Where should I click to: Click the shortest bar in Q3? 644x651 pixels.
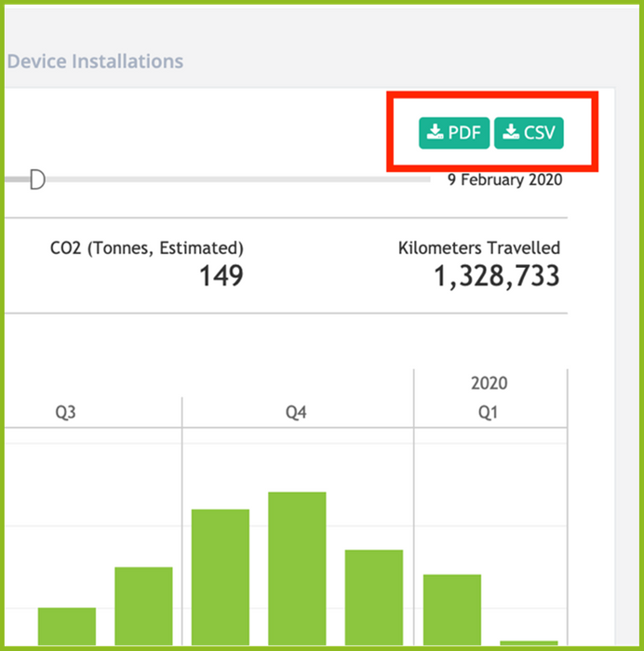click(67, 627)
